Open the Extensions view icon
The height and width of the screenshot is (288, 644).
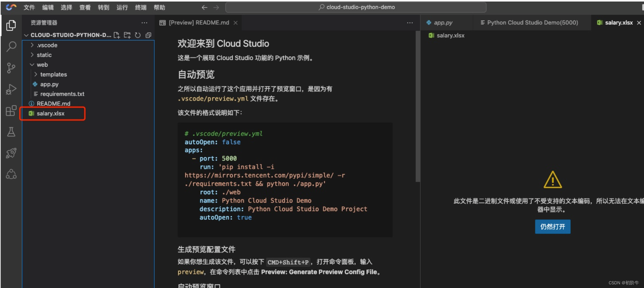[11, 111]
